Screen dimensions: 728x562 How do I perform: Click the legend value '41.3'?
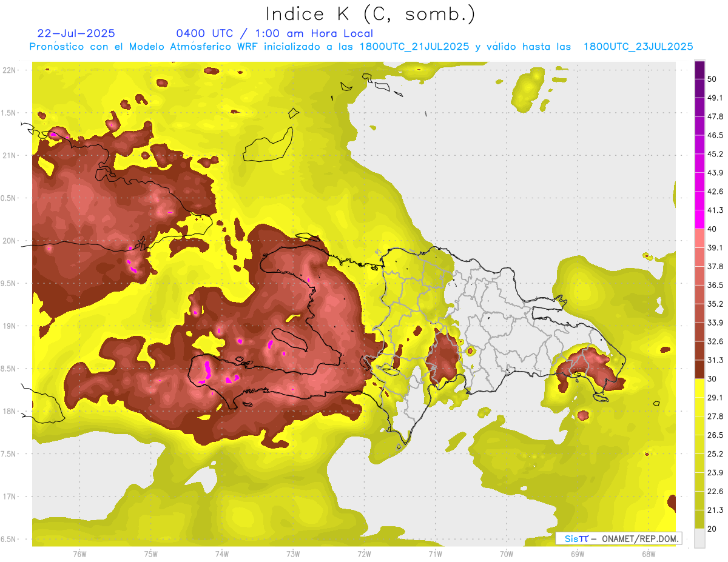pyautogui.click(x=715, y=210)
